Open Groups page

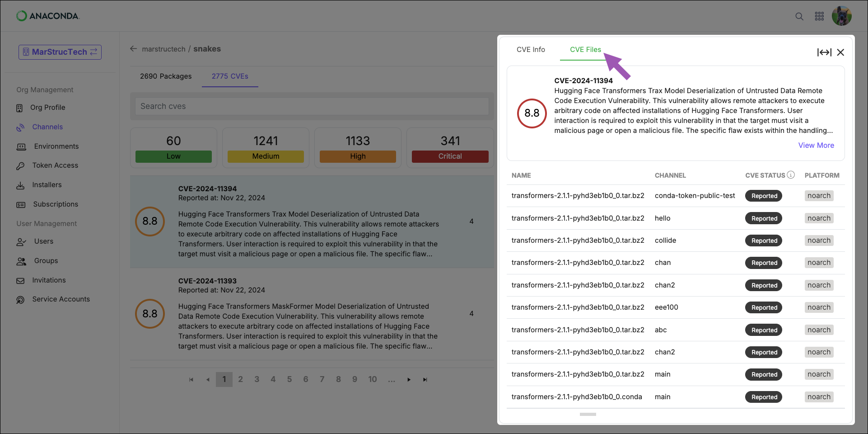point(46,261)
